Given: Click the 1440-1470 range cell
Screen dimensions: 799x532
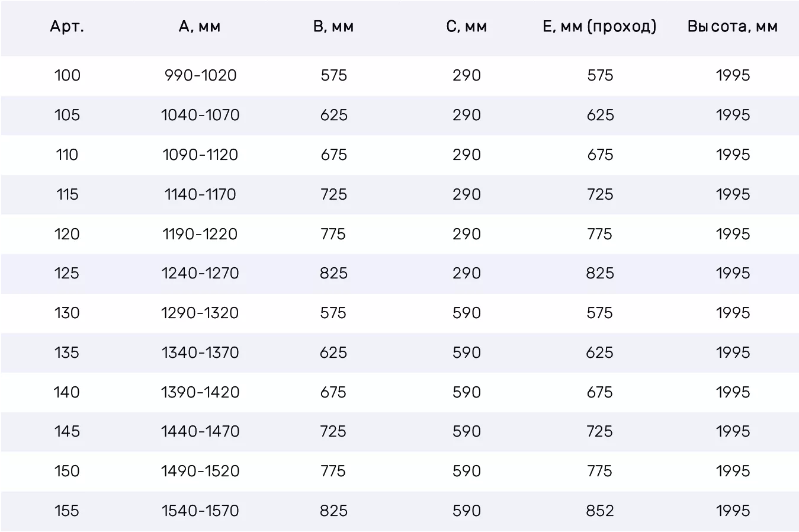Looking at the screenshot, I should [x=200, y=431].
